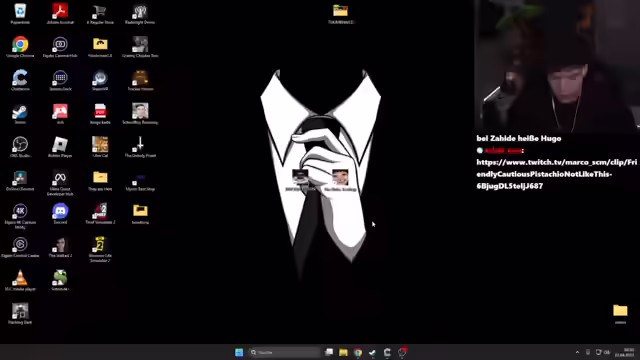Screen dimensions: 640x360
Task: Show hidden system tray icons
Action: click(577, 352)
